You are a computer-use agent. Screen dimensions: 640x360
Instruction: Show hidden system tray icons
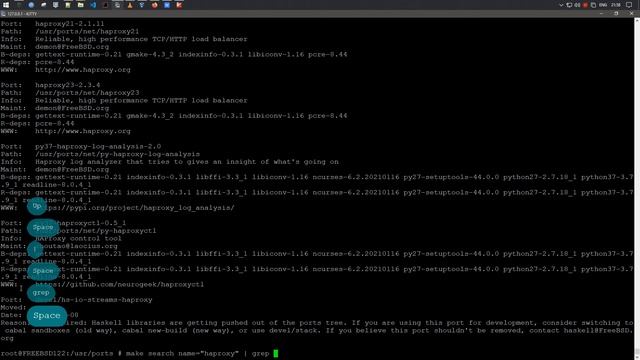(561, 5)
